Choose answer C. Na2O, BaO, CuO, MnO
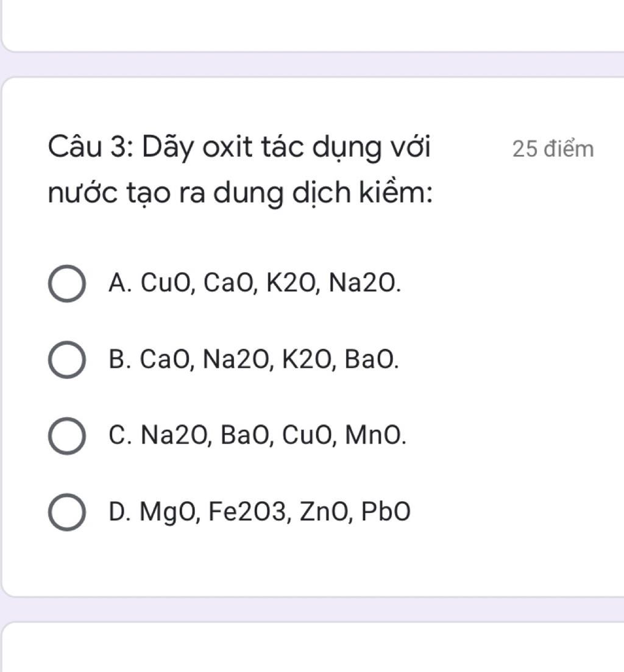Screen dimensions: 624x672 pyautogui.click(x=258, y=436)
